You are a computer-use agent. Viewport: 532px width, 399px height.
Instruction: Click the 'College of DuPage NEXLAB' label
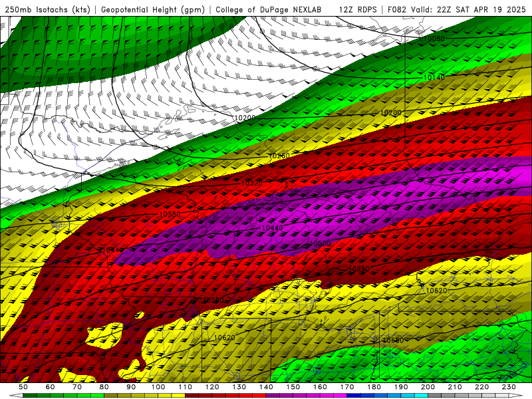click(x=269, y=10)
